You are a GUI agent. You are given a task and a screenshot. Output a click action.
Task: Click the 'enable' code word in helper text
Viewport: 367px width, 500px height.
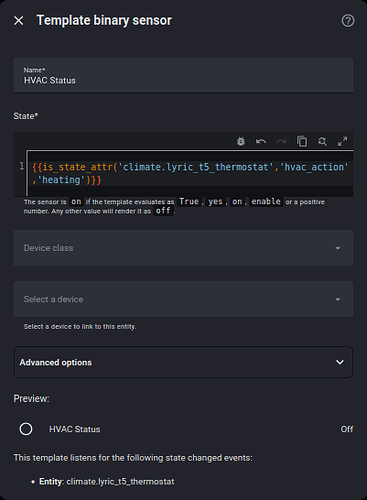(266, 202)
